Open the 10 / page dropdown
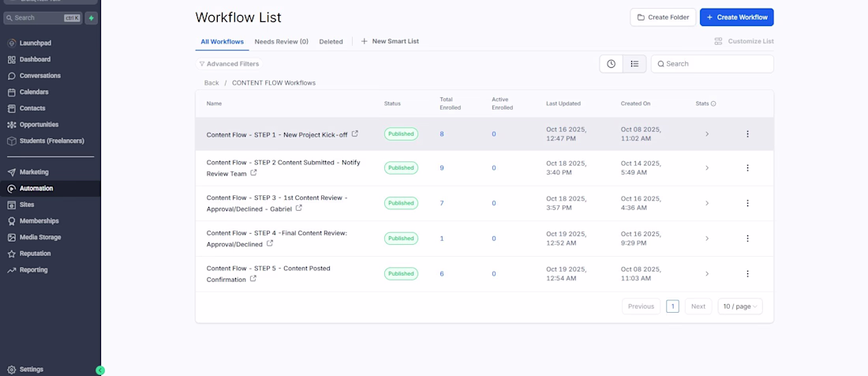Screen dimensions: 868x376 pyautogui.click(x=739, y=306)
